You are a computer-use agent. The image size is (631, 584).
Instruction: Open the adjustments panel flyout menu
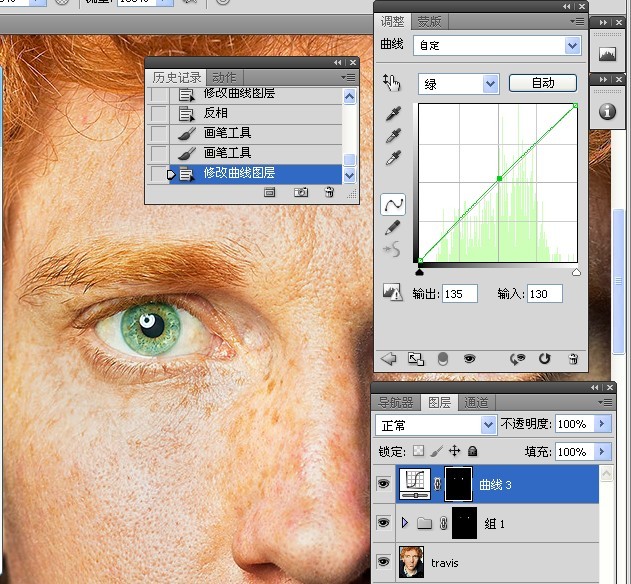pyautogui.click(x=577, y=21)
